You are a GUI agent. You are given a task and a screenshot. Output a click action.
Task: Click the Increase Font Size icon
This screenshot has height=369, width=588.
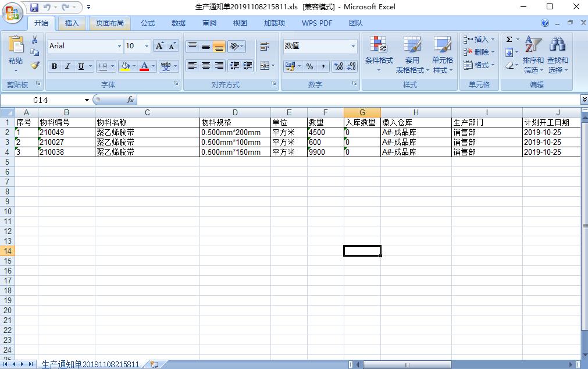click(159, 46)
